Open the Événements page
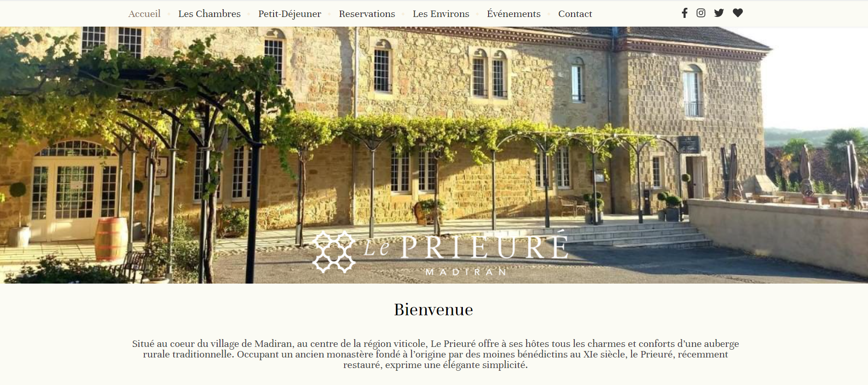Image resolution: width=868 pixels, height=385 pixels. pyautogui.click(x=514, y=14)
